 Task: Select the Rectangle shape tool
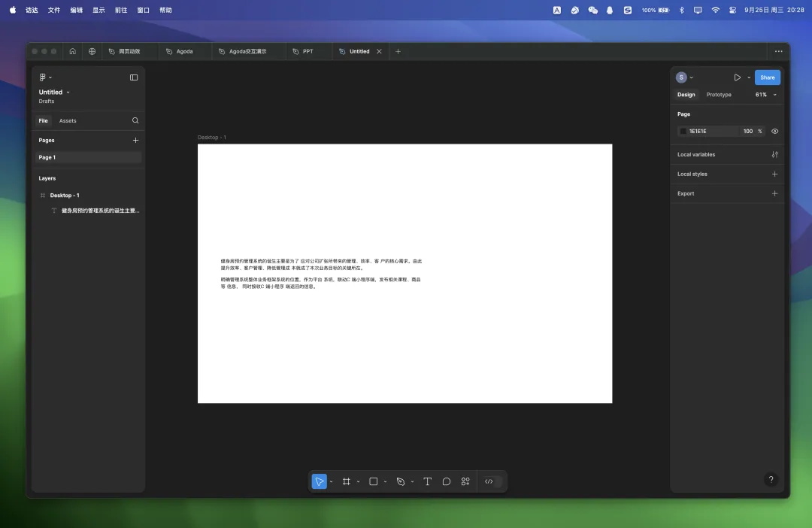374,481
